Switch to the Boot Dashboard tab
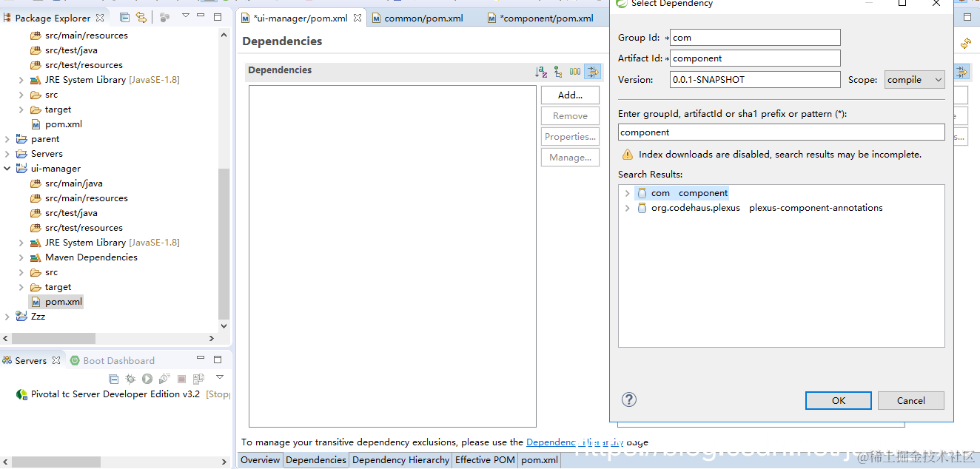This screenshot has width=980, height=469. point(113,360)
